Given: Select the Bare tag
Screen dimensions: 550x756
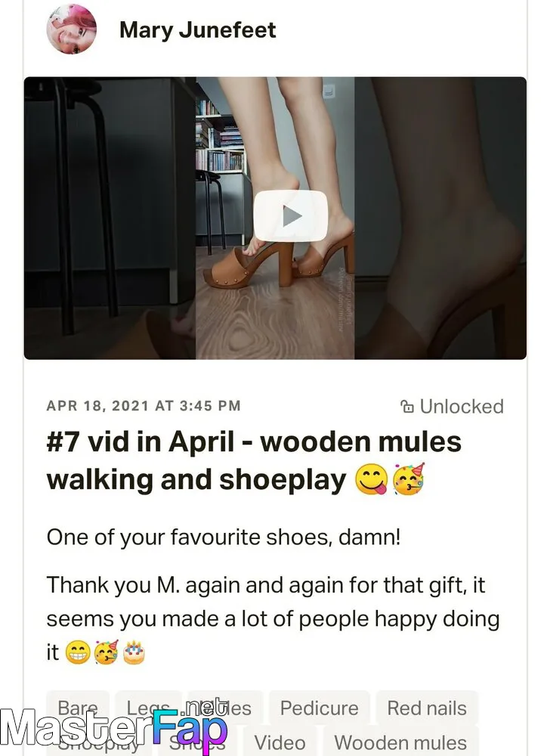Looking at the screenshot, I should (x=78, y=708).
